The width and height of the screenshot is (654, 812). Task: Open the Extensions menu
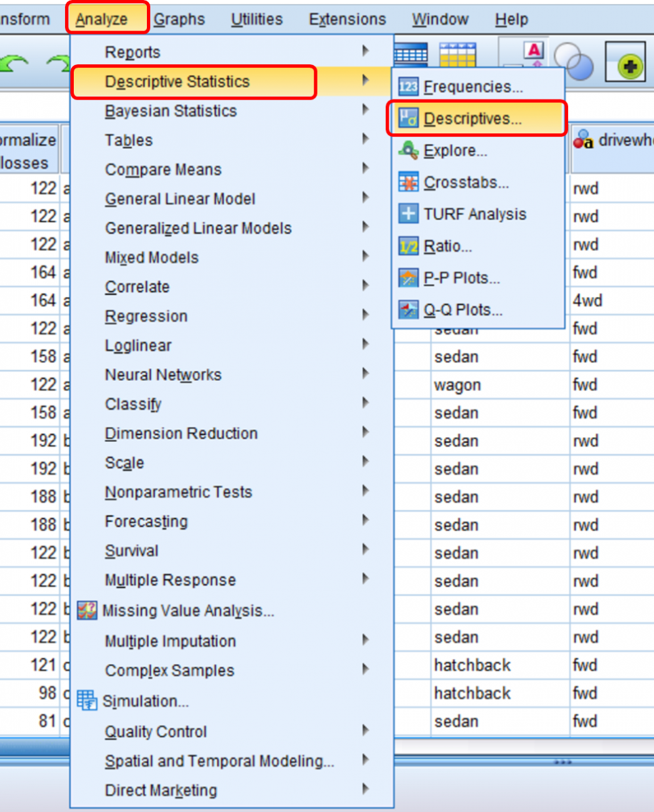(x=347, y=19)
